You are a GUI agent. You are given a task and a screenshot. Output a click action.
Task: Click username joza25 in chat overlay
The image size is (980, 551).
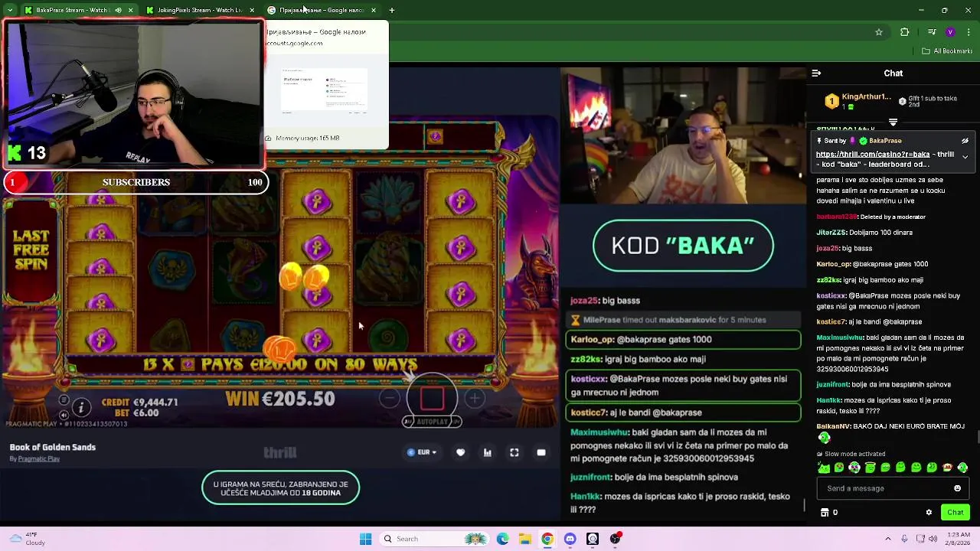coord(584,301)
